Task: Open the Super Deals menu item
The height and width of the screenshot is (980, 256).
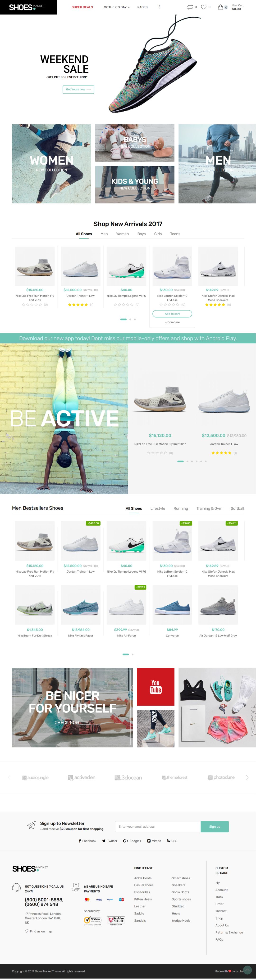Action: pyautogui.click(x=82, y=7)
